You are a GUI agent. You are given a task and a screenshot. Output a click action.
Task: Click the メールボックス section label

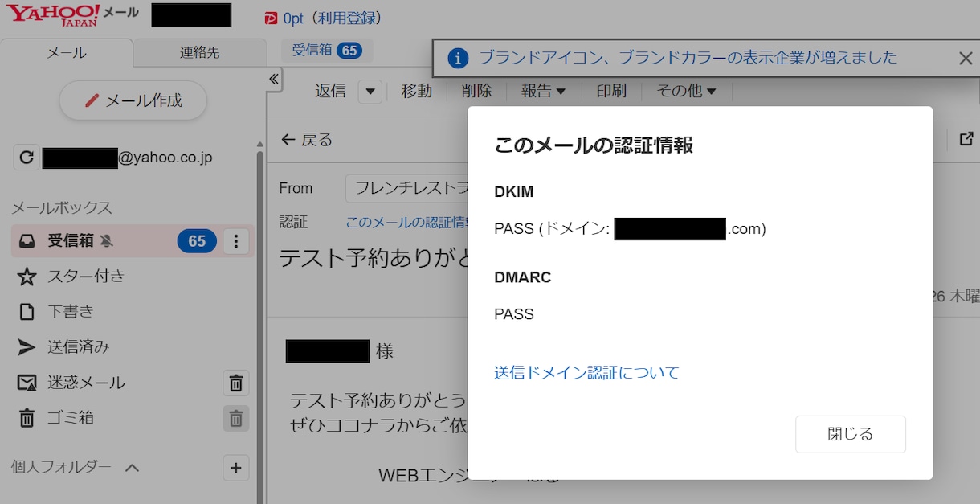[62, 208]
